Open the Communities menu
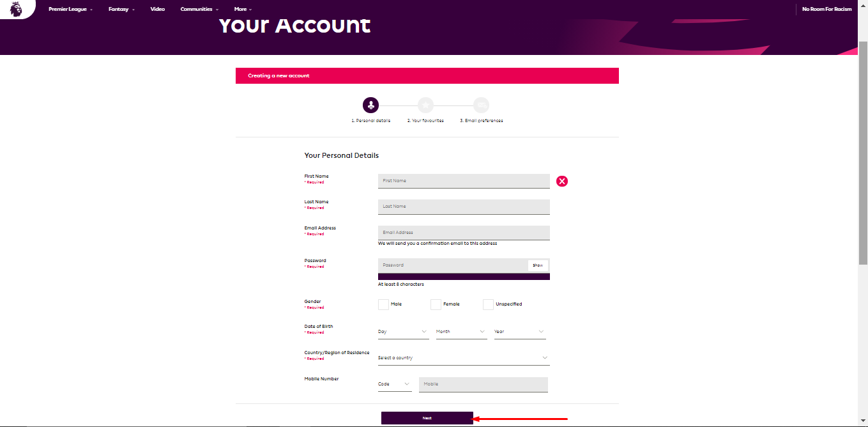868x427 pixels. point(199,10)
